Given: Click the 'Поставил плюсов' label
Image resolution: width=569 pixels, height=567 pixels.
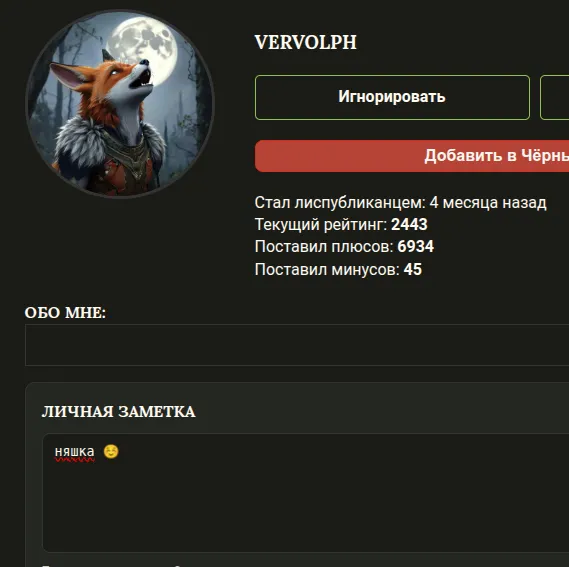Looking at the screenshot, I should coord(324,246).
